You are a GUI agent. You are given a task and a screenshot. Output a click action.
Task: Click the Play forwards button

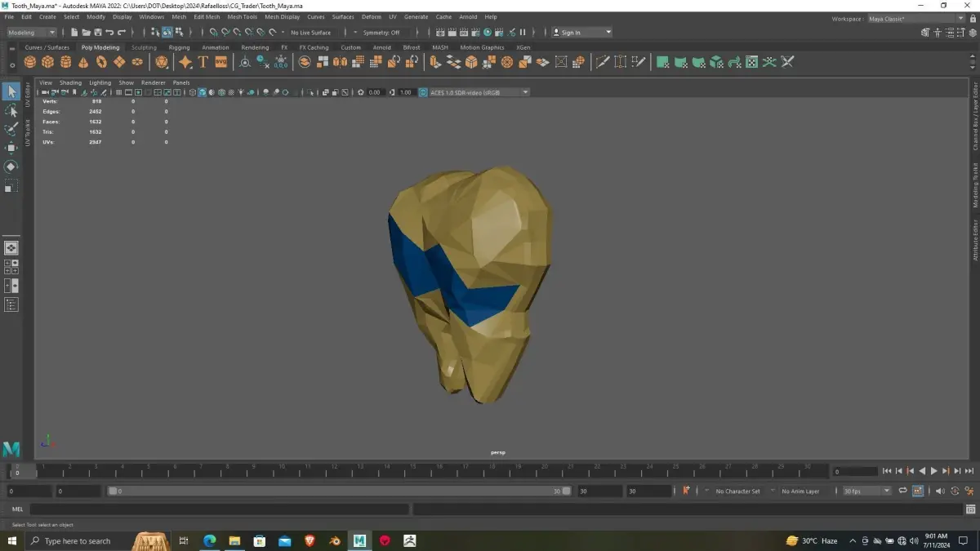[x=934, y=471]
